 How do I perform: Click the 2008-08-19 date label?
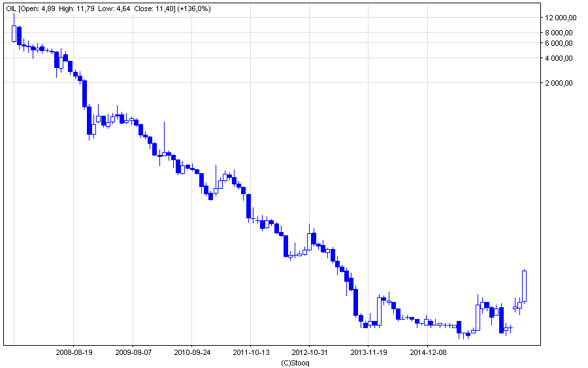coord(74,352)
